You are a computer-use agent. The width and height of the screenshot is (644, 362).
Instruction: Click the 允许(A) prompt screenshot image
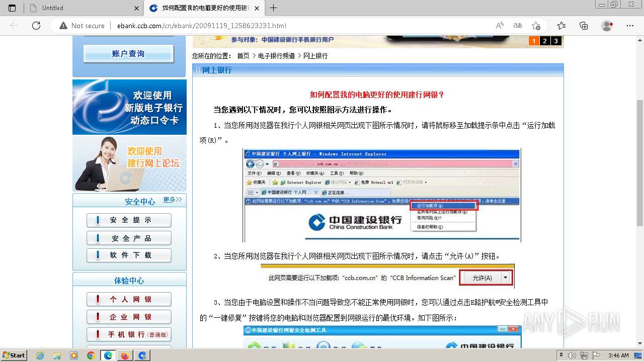[387, 277]
